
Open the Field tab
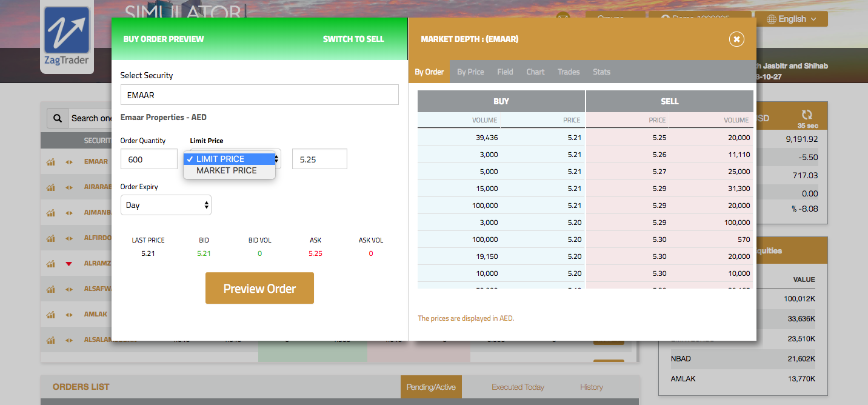pos(505,72)
